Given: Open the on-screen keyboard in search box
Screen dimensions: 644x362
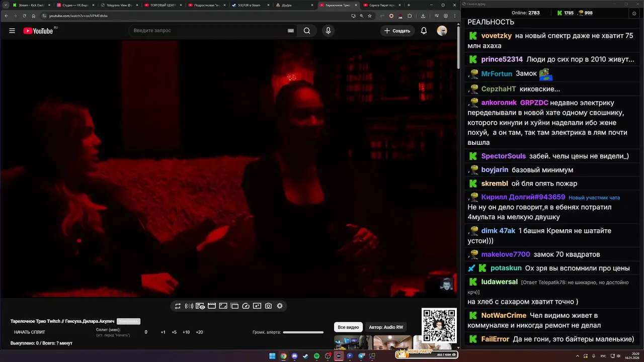Looking at the screenshot, I should (x=290, y=31).
